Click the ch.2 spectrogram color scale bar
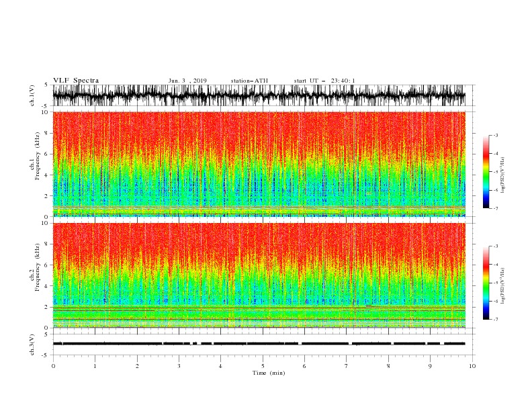Image resolution: width=532 pixels, height=411 pixels. click(x=486, y=283)
